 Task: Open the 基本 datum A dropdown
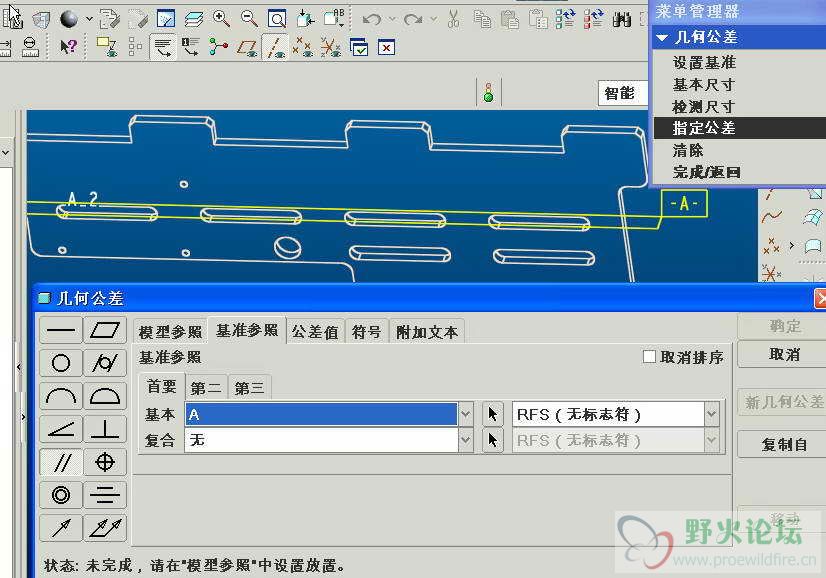point(466,414)
